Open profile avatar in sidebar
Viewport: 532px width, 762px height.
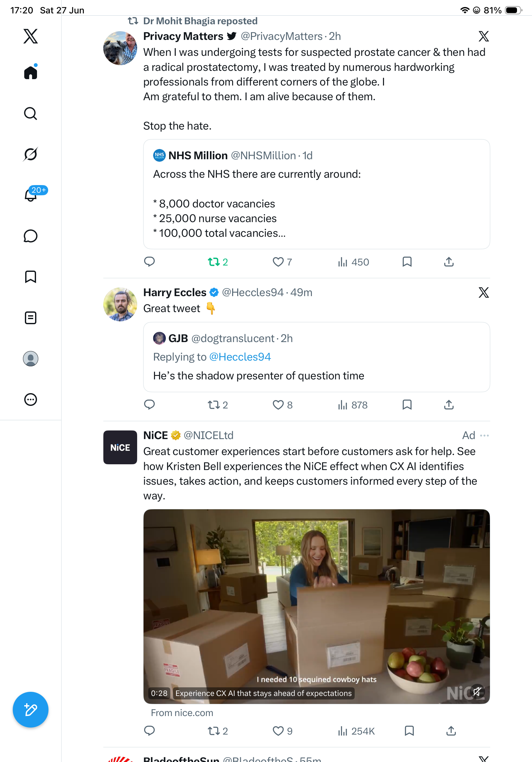coord(31,358)
